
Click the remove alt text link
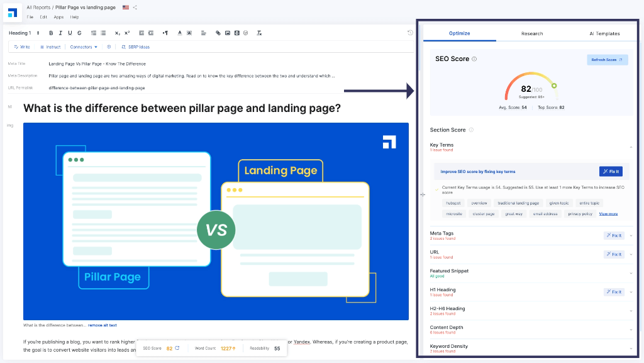103,325
